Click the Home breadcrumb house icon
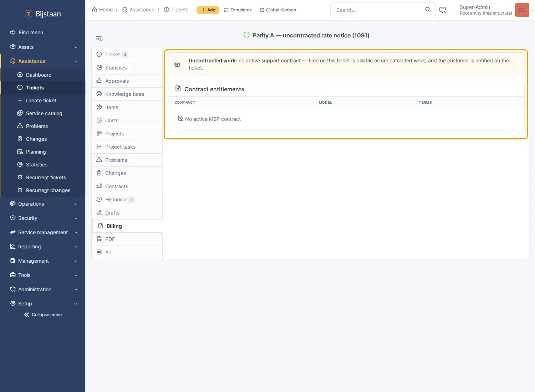Viewport: 535px width, 392px height. click(x=95, y=10)
